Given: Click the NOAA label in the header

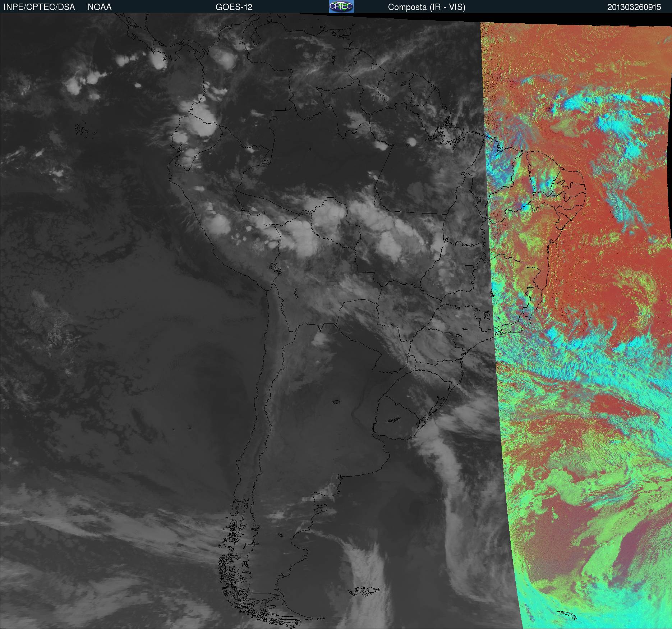Looking at the screenshot, I should [x=100, y=7].
